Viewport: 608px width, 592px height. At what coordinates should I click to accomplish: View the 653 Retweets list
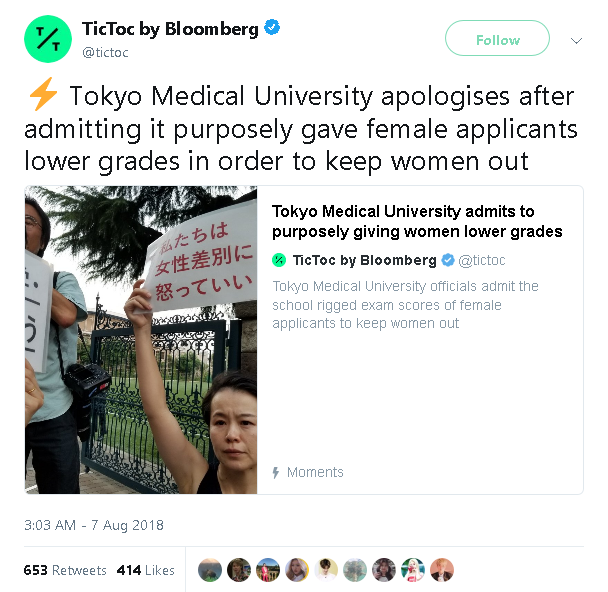coord(65,570)
